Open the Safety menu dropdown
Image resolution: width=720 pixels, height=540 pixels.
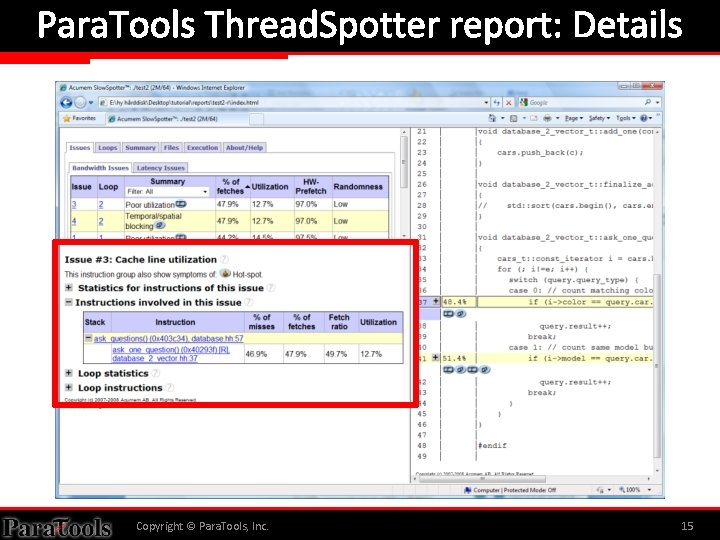599,118
